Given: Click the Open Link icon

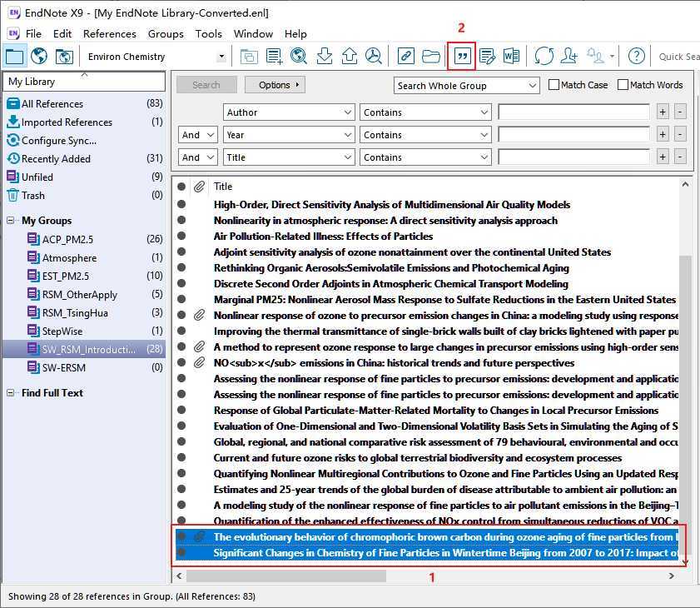Looking at the screenshot, I should pyautogui.click(x=406, y=57).
